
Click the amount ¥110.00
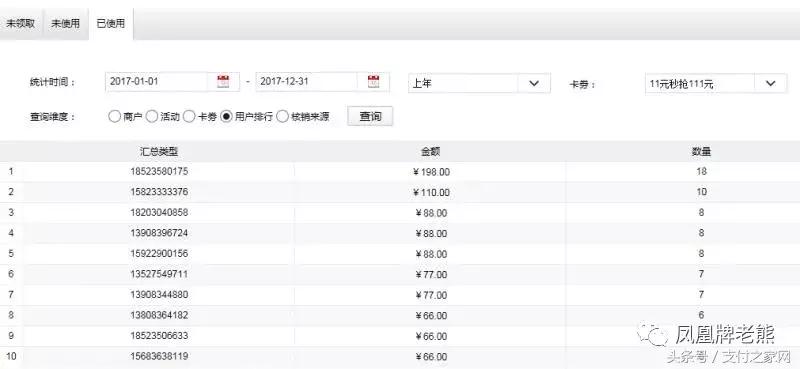coord(431,192)
